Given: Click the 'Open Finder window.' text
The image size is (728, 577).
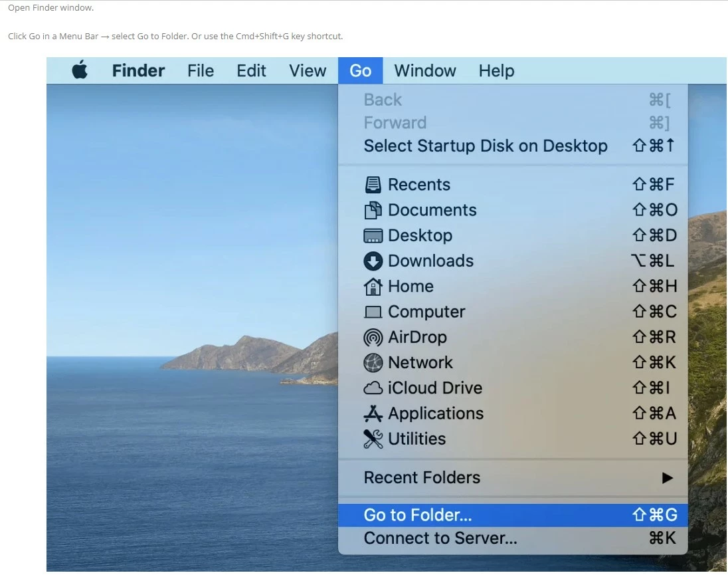Looking at the screenshot, I should click(50, 7).
